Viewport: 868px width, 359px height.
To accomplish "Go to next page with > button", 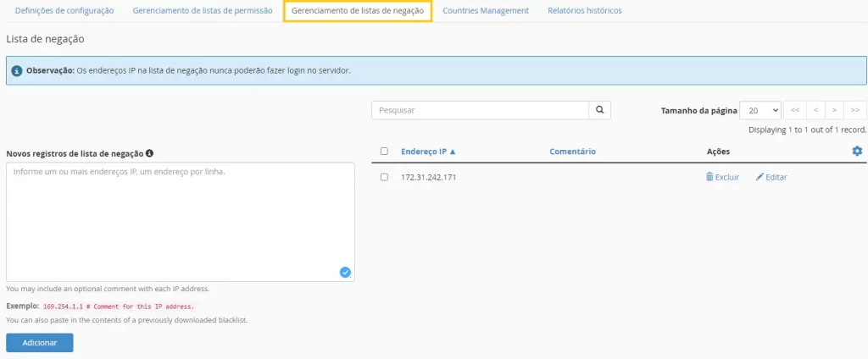I will (x=834, y=110).
